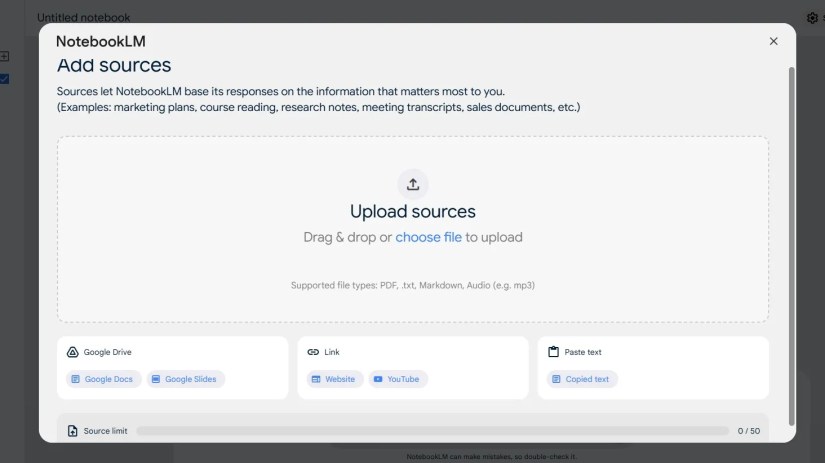This screenshot has width=825, height=463.
Task: Click the Source limit progress bar
Action: [432, 431]
